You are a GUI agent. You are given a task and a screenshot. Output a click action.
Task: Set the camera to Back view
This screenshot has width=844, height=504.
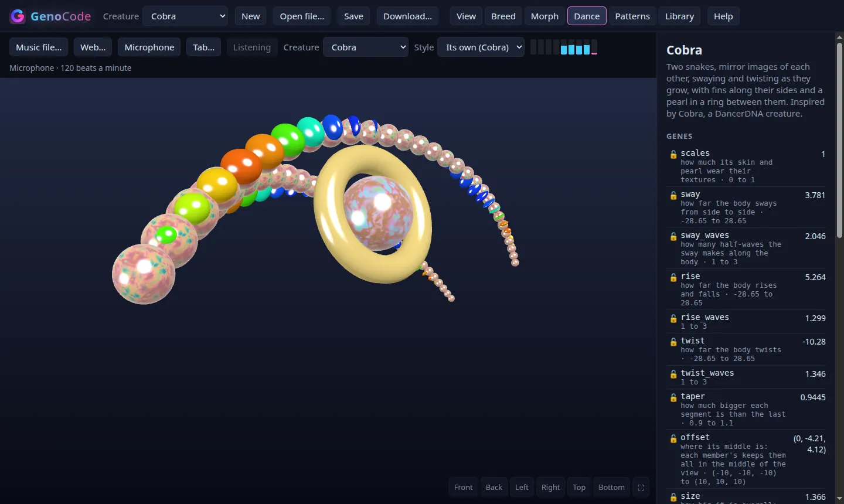point(494,488)
